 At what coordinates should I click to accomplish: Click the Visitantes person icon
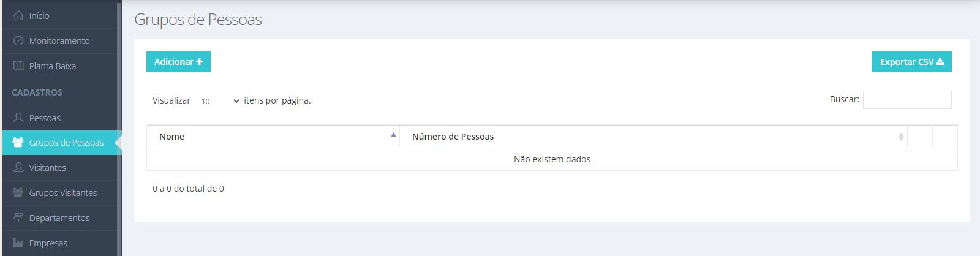click(x=18, y=167)
